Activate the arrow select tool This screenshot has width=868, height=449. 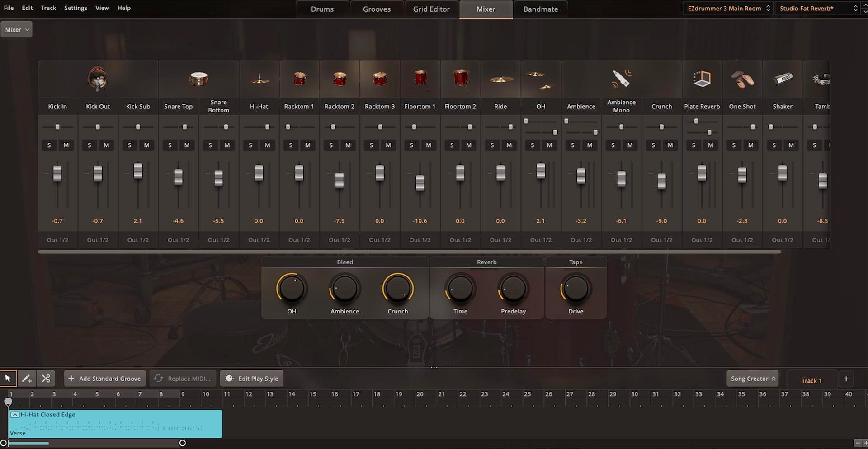tap(8, 379)
